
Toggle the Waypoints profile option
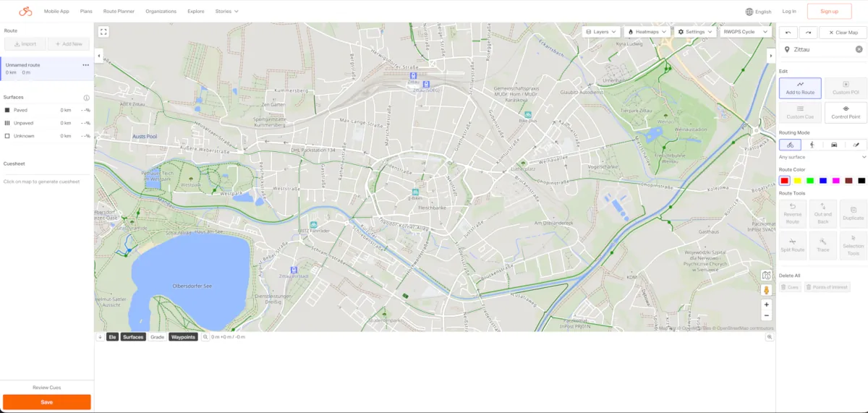(x=183, y=337)
